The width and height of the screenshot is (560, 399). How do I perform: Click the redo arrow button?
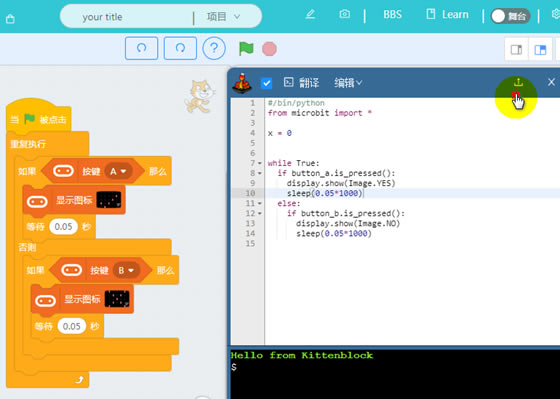tap(180, 48)
